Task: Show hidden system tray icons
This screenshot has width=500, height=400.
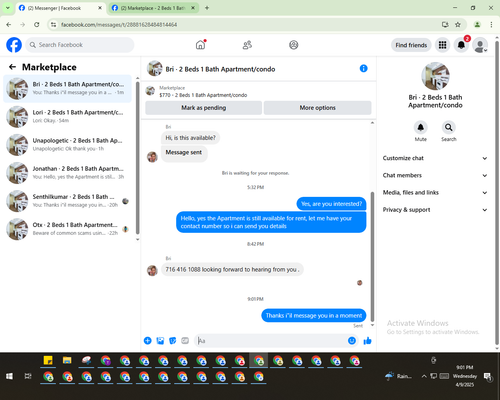Action: coord(424,376)
